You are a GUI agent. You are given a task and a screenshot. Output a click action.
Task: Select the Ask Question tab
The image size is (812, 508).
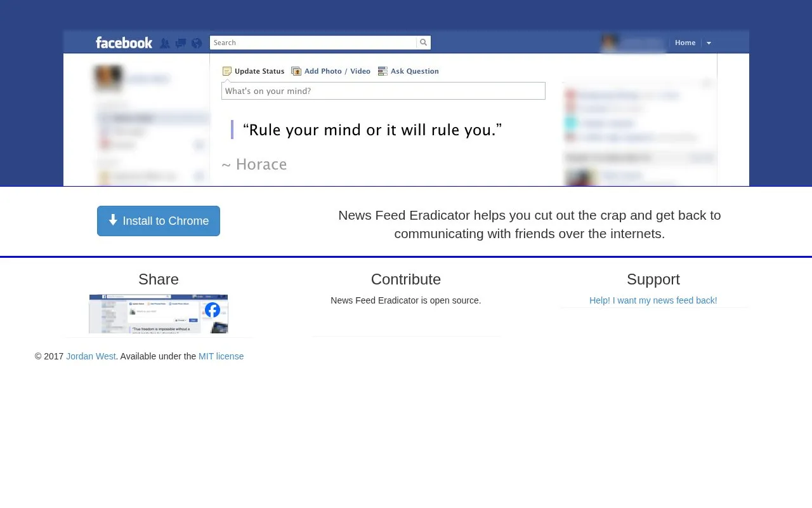point(409,71)
